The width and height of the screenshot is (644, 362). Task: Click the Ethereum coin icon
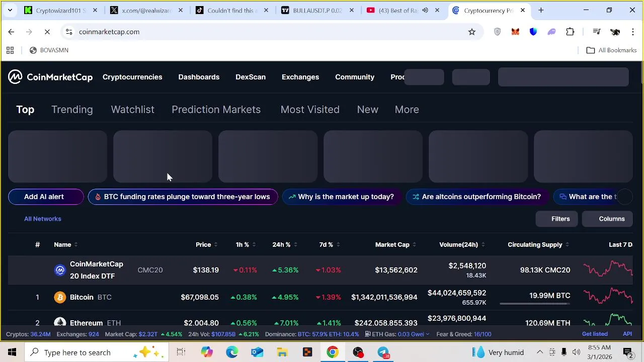[60, 322]
